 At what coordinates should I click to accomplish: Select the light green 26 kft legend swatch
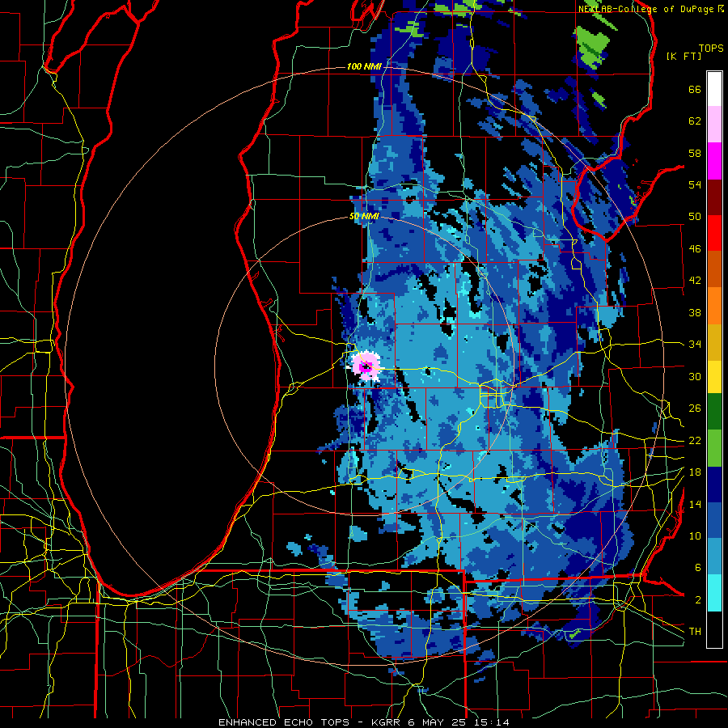point(714,448)
